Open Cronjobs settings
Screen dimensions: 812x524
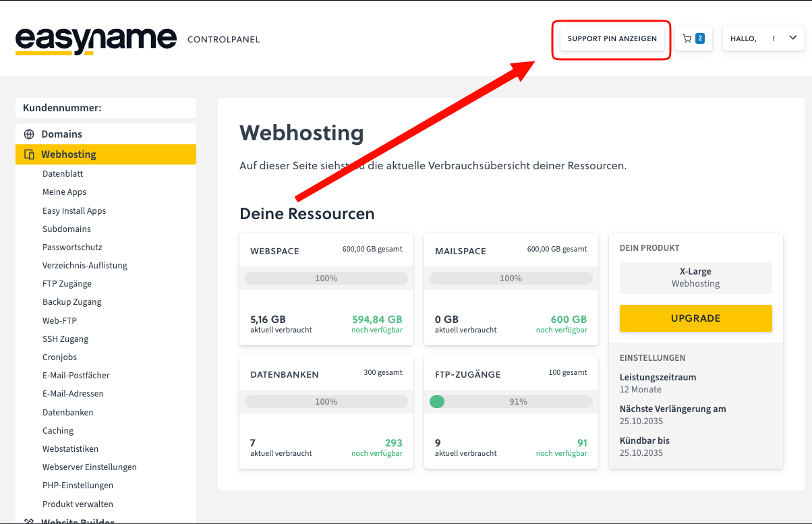click(x=59, y=357)
